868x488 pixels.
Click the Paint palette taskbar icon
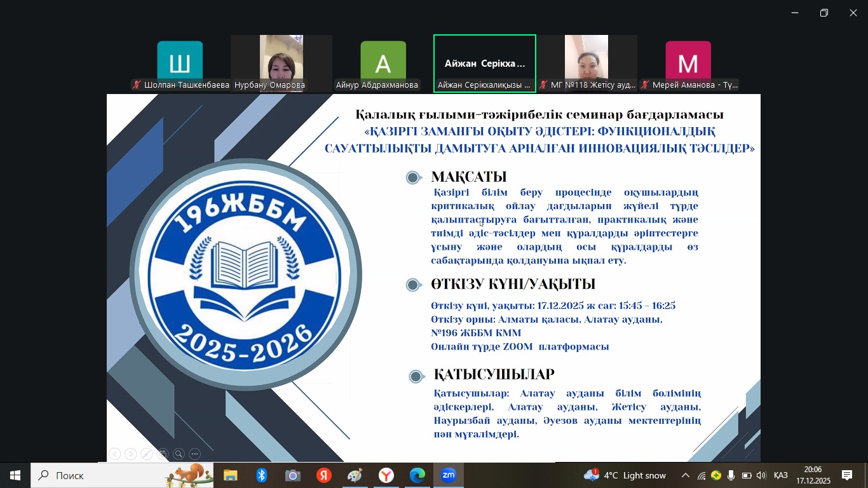(x=355, y=475)
